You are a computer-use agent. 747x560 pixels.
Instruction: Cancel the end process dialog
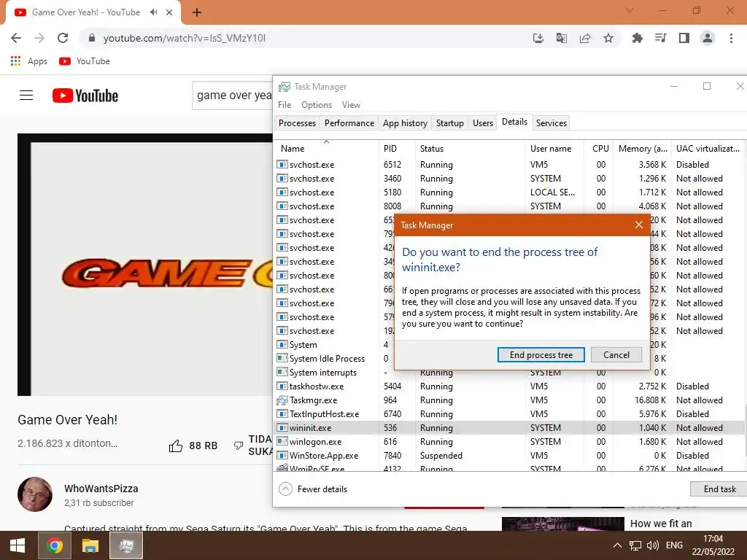coord(616,355)
